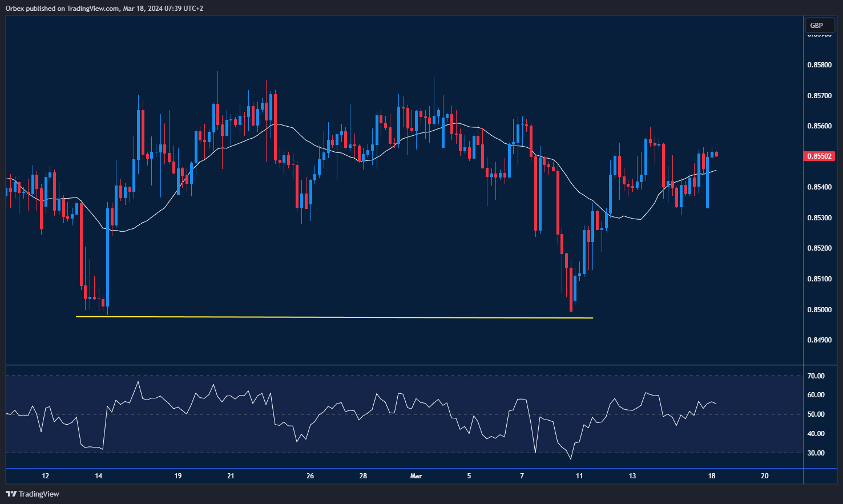This screenshot has height=504, width=843.
Task: Click the 50.00 RSI midline label
Action: click(816, 414)
